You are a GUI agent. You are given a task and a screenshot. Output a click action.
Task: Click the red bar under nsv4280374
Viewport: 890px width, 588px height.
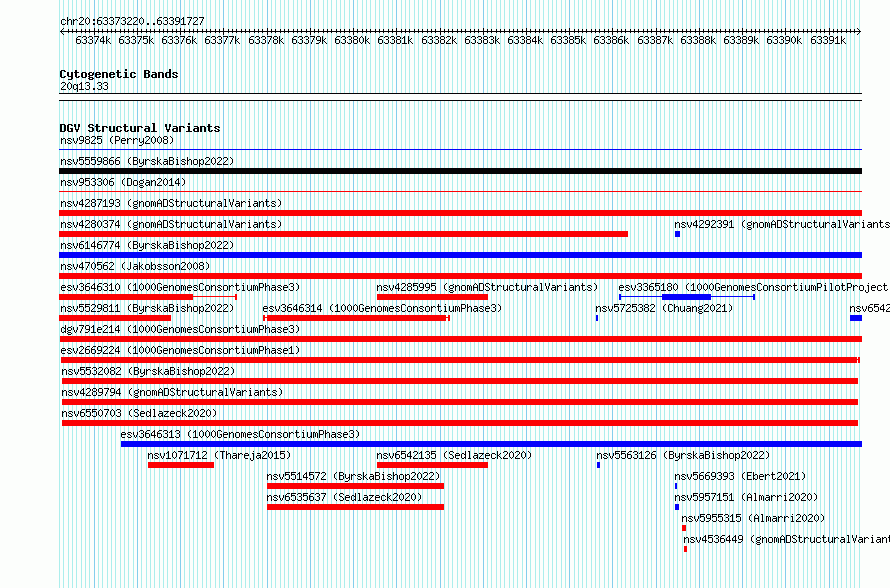pos(343,234)
